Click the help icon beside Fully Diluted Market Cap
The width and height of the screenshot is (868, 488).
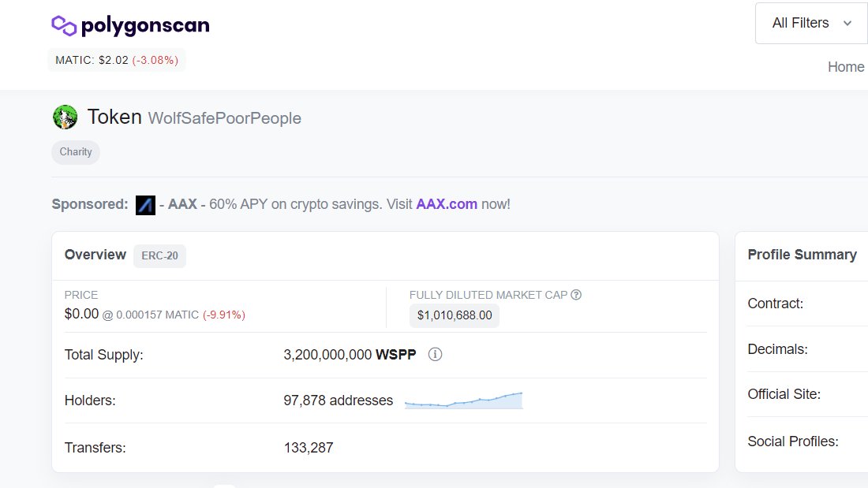point(576,295)
